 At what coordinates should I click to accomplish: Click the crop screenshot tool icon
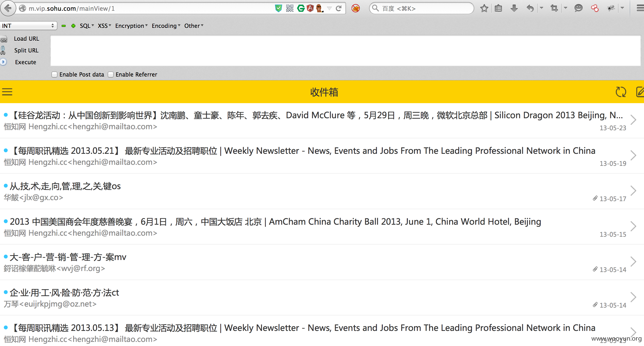coord(554,8)
